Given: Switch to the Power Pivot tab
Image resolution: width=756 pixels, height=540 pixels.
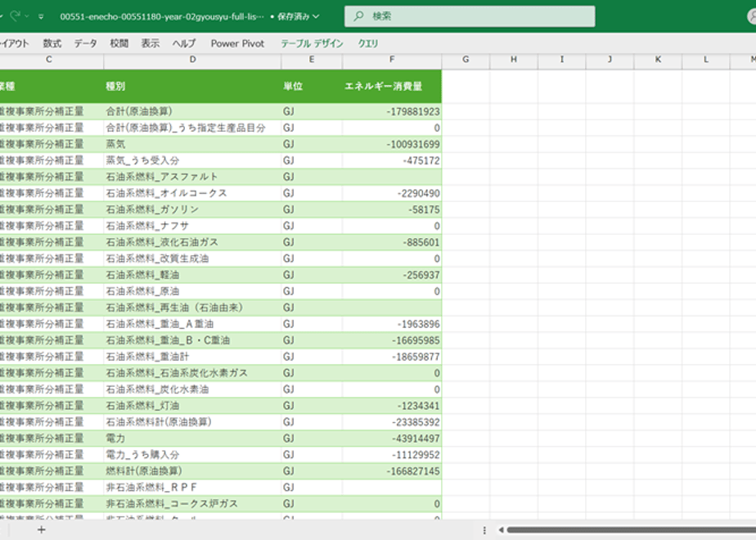Looking at the screenshot, I should pyautogui.click(x=237, y=43).
